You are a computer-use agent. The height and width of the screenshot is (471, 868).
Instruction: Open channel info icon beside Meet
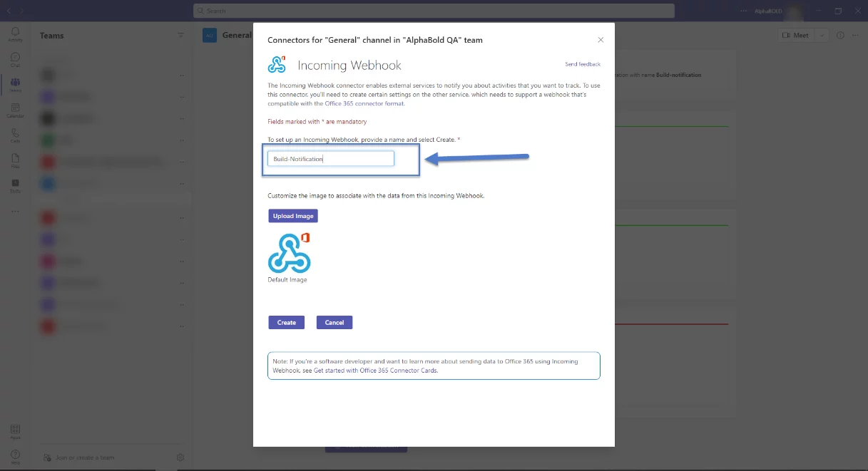click(x=840, y=35)
